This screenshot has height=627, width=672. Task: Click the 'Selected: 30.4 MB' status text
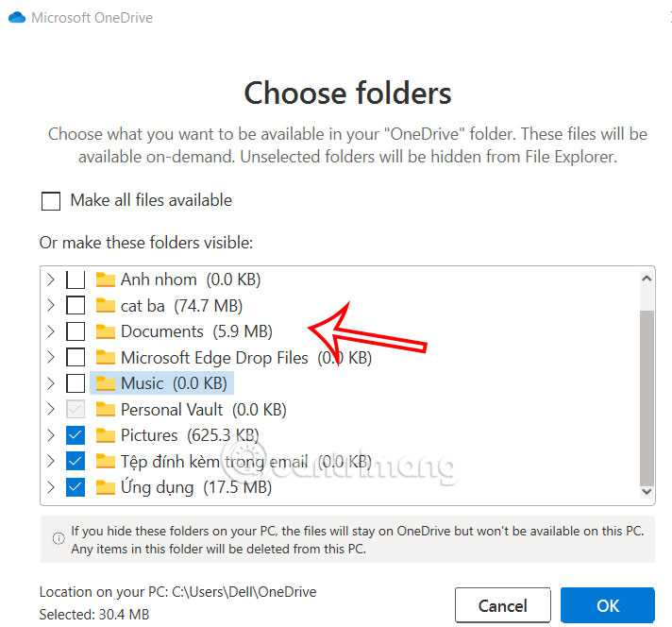click(94, 614)
